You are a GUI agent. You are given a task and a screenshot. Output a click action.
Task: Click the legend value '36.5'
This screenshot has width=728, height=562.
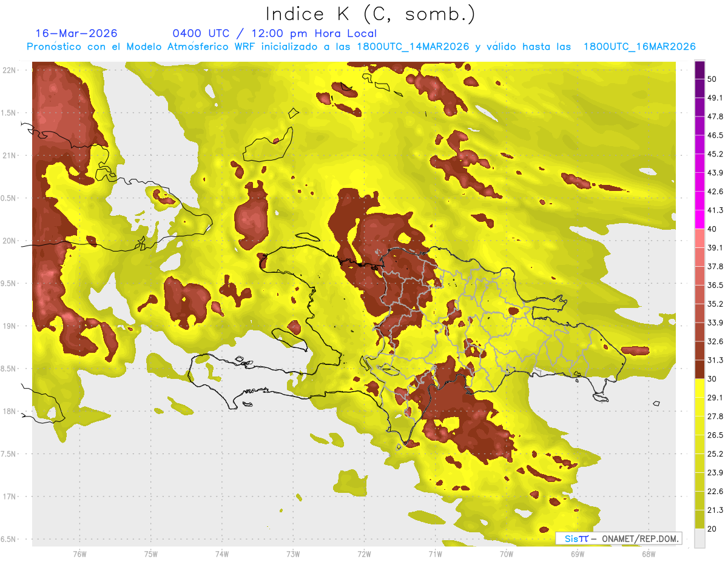tap(715, 285)
